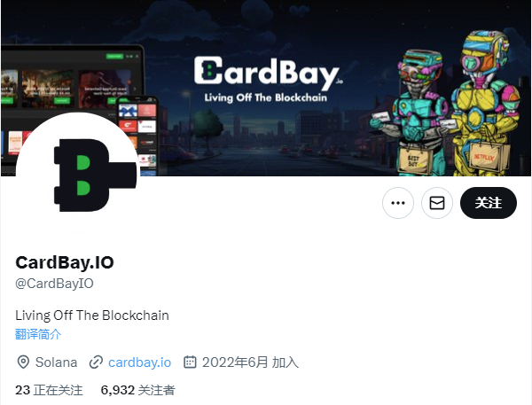This screenshot has height=405, width=532.
Task: Select the CardBay.IO display name
Action: [65, 262]
